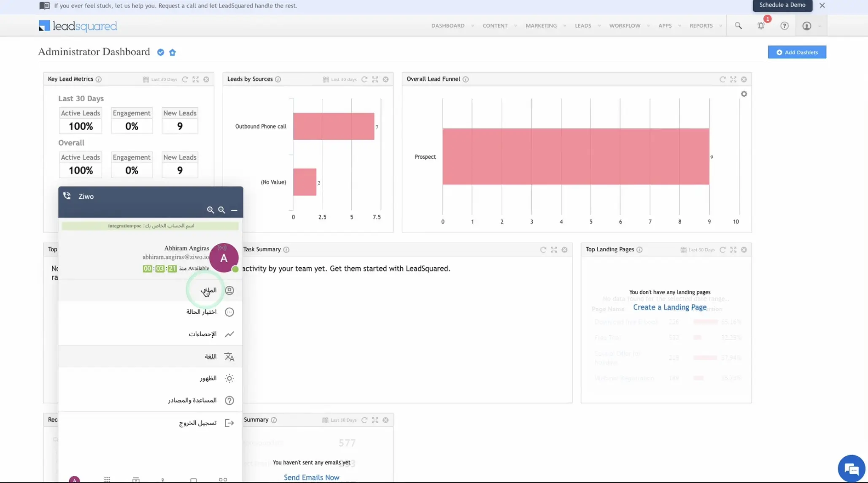Select the logout entry in the Ziwo menu
Image resolution: width=868 pixels, height=483 pixels.
[x=198, y=423]
